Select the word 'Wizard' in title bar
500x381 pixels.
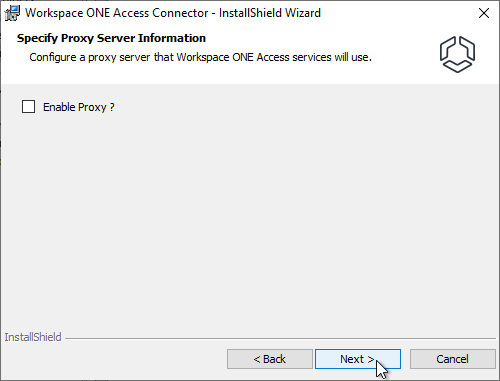(x=303, y=13)
